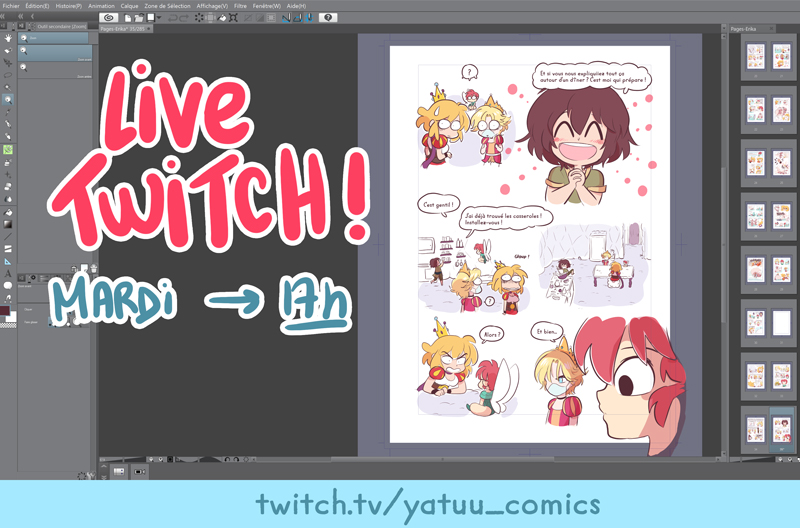Image resolution: width=800 pixels, height=528 pixels.
Task: Toggle snap to ruler
Action: [286, 18]
